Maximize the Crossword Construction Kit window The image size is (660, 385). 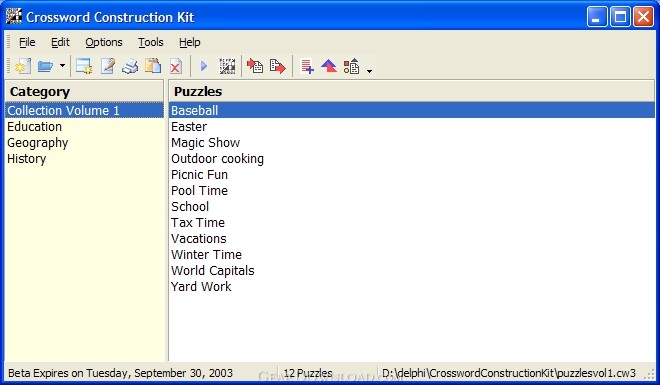(x=620, y=17)
